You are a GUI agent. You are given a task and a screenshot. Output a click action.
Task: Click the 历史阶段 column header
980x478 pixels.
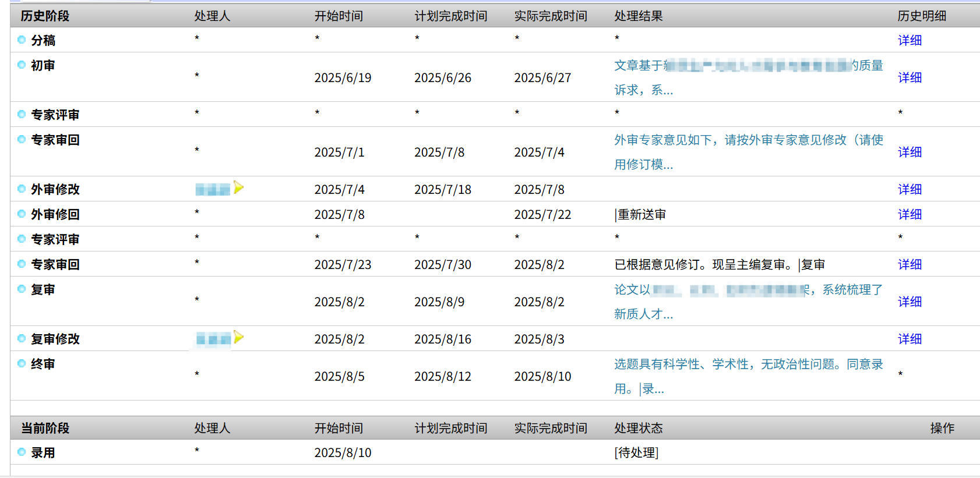pos(45,16)
